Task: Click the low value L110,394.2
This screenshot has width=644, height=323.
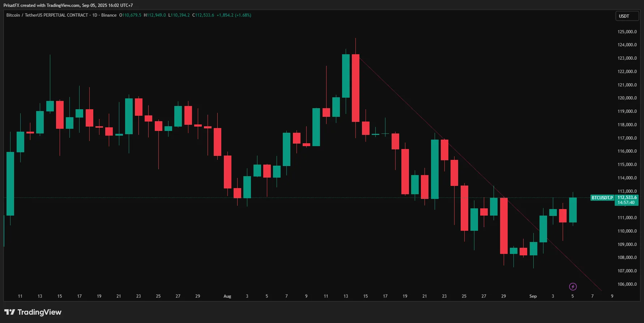Action: (x=179, y=15)
